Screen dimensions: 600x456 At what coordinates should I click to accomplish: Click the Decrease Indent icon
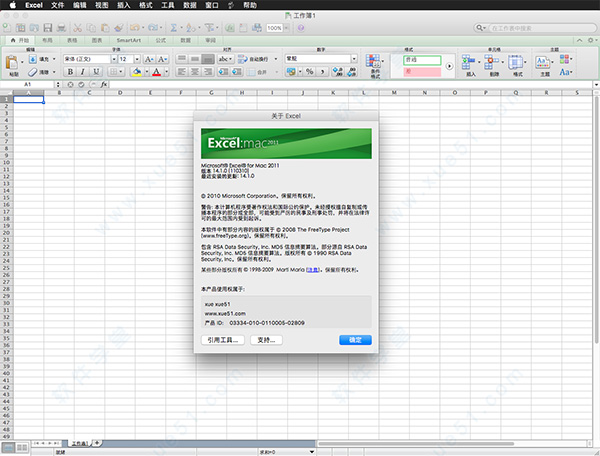click(x=223, y=72)
